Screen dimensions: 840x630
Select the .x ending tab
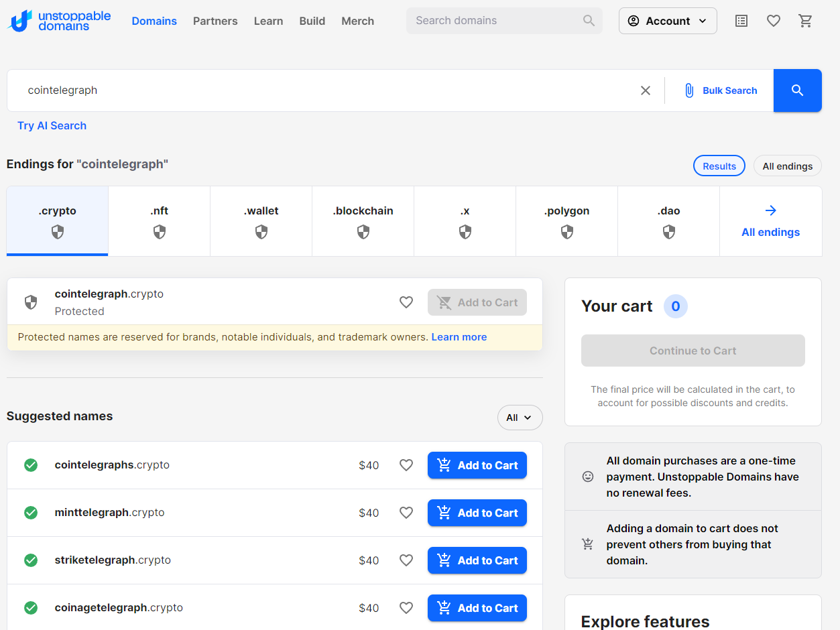pos(465,221)
